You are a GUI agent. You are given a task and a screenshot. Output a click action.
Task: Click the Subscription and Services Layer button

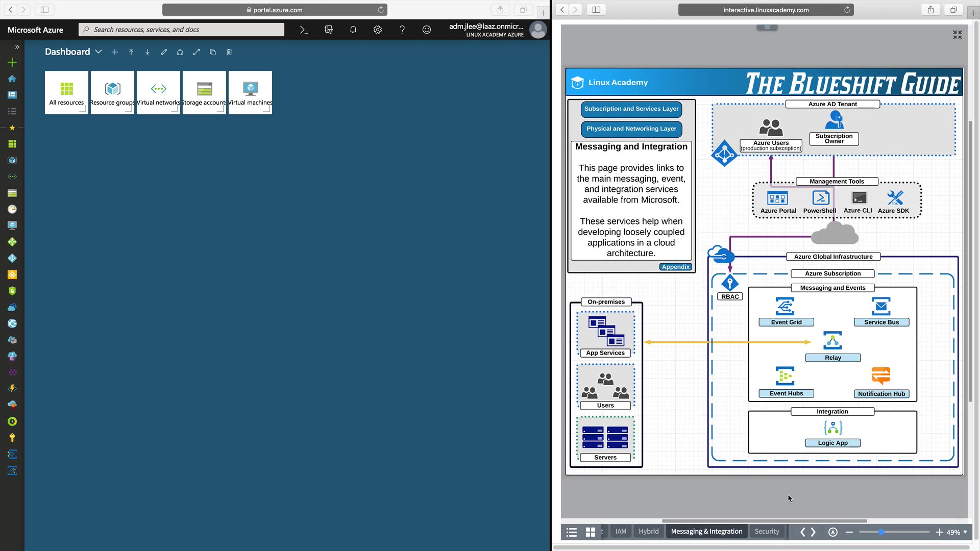[631, 109]
